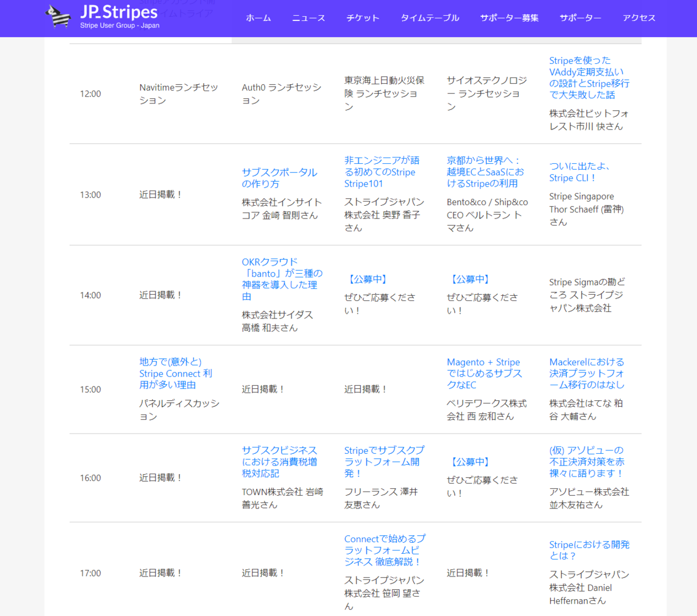Select the 12:00 time cell
The image size is (697, 616).
click(x=91, y=94)
